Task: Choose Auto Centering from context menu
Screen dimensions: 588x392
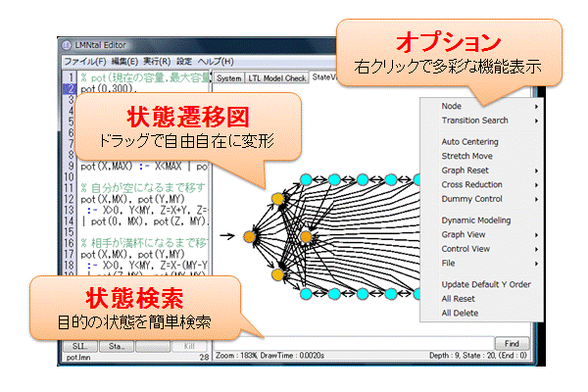Action: click(469, 142)
